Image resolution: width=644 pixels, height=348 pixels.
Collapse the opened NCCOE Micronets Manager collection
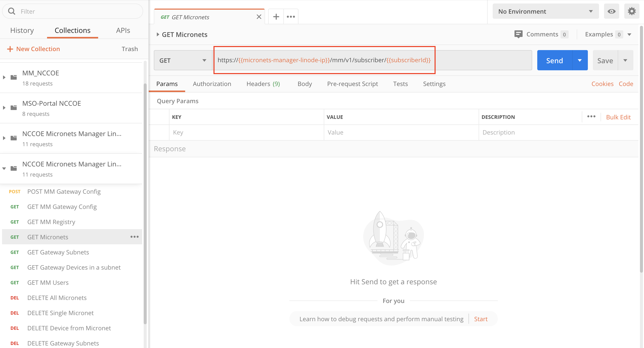pyautogui.click(x=4, y=168)
